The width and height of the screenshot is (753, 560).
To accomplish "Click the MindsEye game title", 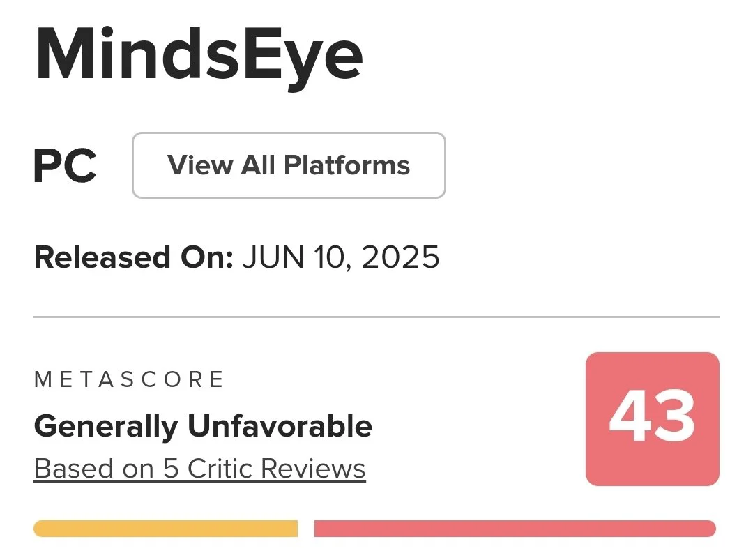I will click(x=199, y=56).
